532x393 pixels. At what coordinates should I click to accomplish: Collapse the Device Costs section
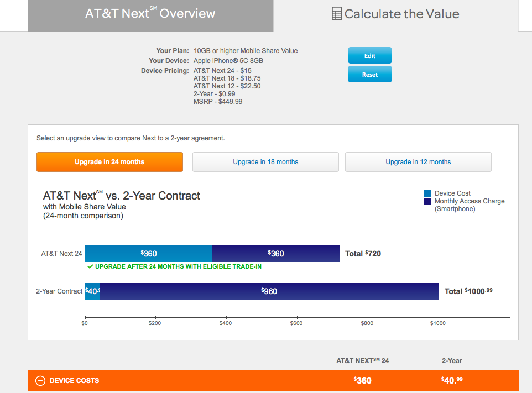tap(40, 381)
